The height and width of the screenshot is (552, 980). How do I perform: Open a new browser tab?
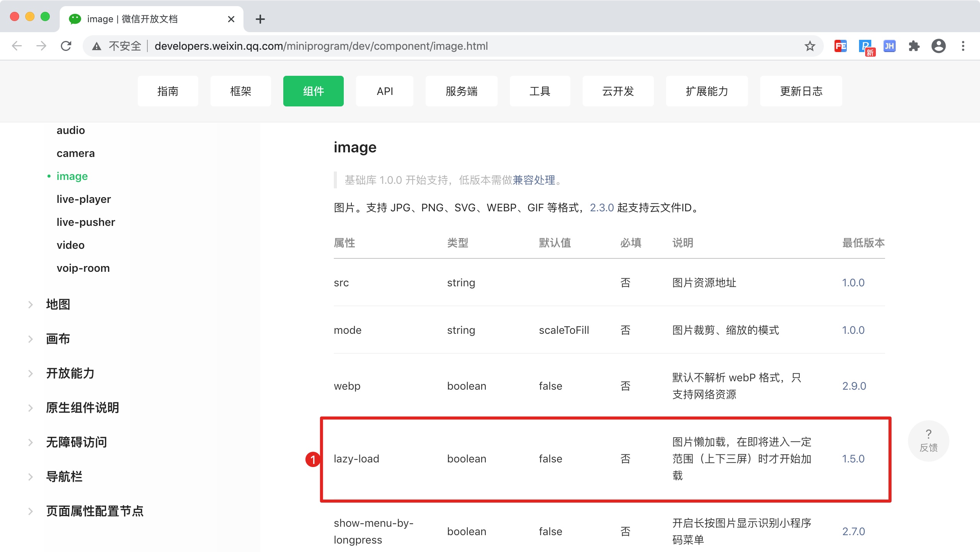click(x=260, y=19)
